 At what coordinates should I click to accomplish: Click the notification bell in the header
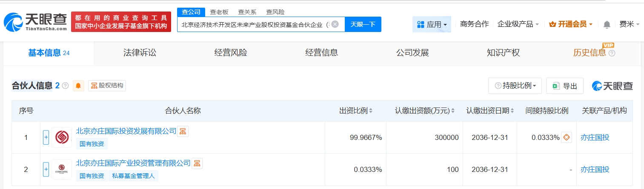(x=607, y=24)
